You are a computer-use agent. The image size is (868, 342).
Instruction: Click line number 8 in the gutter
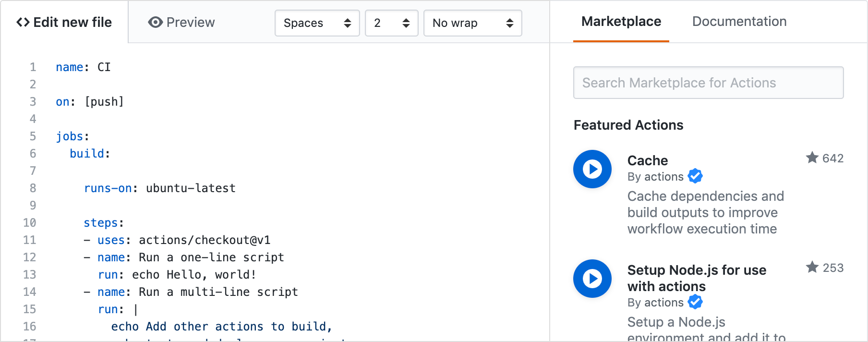pyautogui.click(x=33, y=188)
